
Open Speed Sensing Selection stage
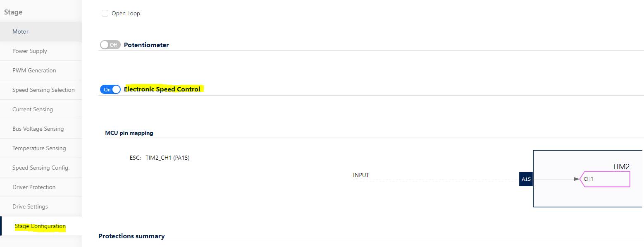coord(41,90)
